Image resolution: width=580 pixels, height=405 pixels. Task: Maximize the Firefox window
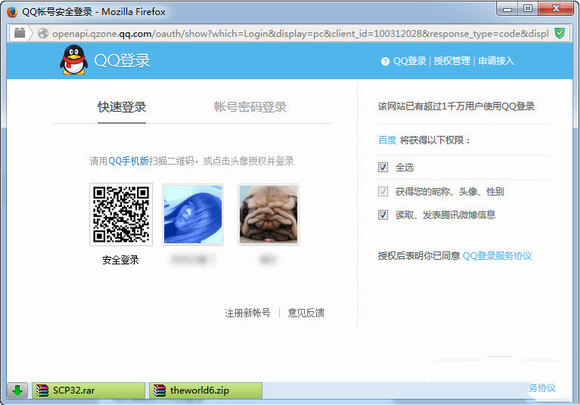coord(528,9)
